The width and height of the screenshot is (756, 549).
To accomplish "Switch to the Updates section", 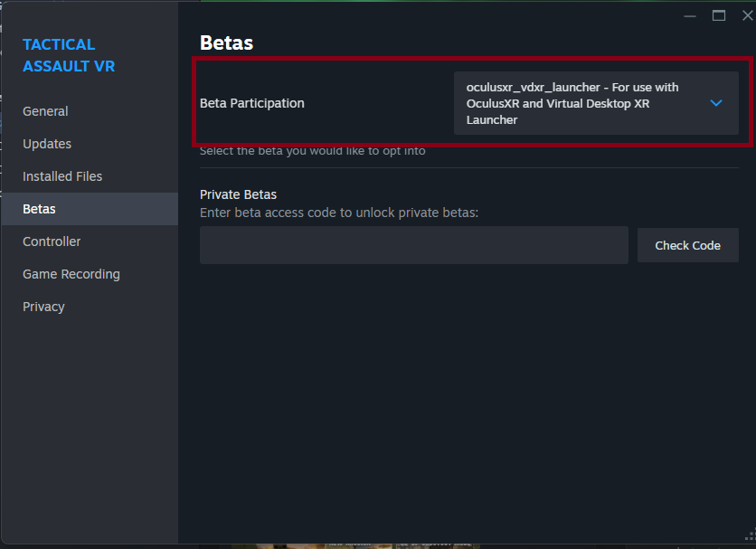I will (47, 144).
